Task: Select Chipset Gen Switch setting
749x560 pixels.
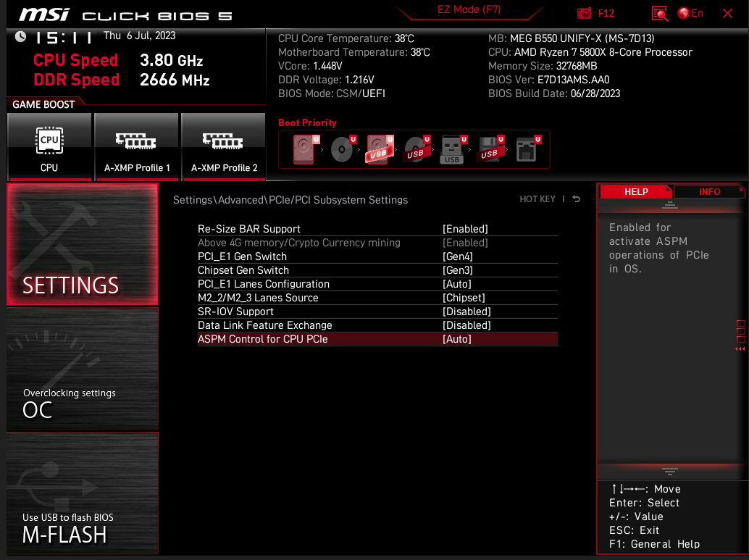Action: pyautogui.click(x=243, y=270)
